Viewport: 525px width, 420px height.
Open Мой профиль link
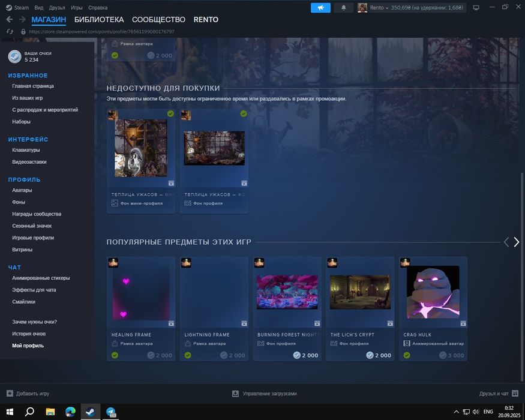(28, 346)
